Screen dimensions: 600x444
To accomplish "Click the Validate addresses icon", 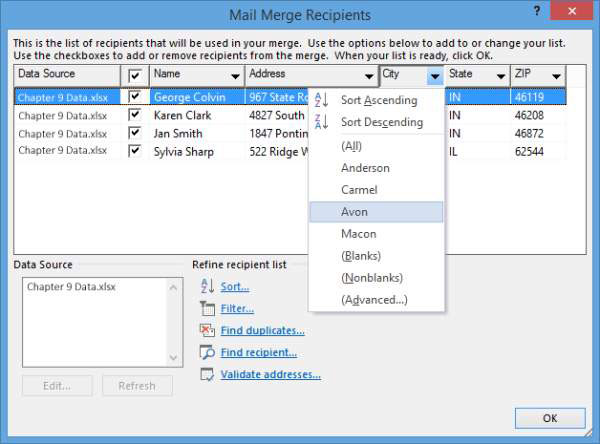I will coord(207,374).
